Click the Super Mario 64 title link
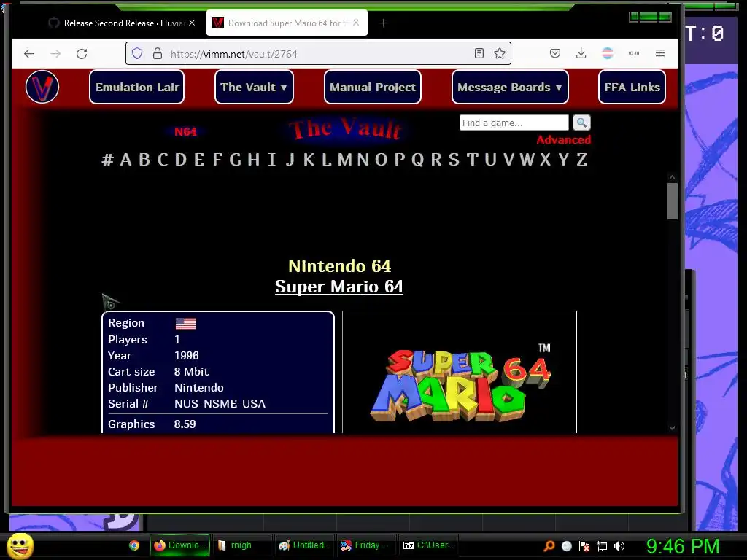 (x=339, y=287)
